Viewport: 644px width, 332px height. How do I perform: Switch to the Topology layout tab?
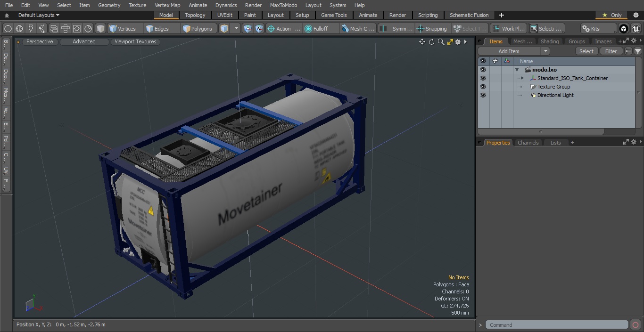point(195,15)
